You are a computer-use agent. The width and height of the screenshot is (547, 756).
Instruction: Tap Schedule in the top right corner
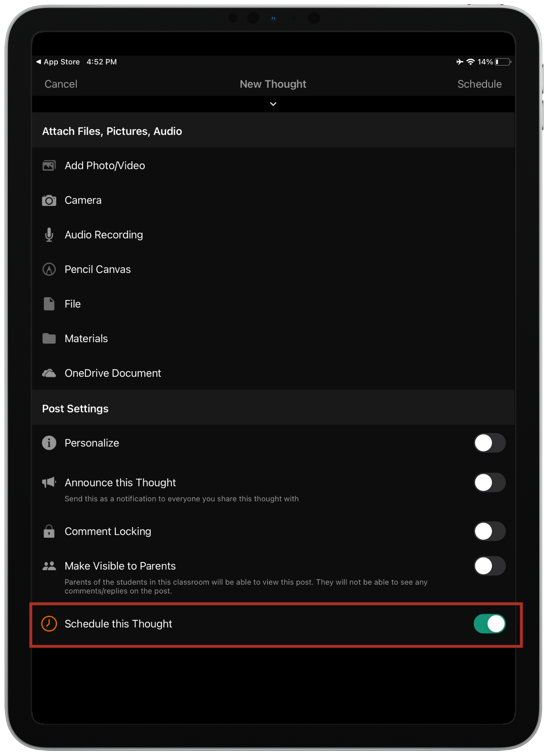(479, 84)
